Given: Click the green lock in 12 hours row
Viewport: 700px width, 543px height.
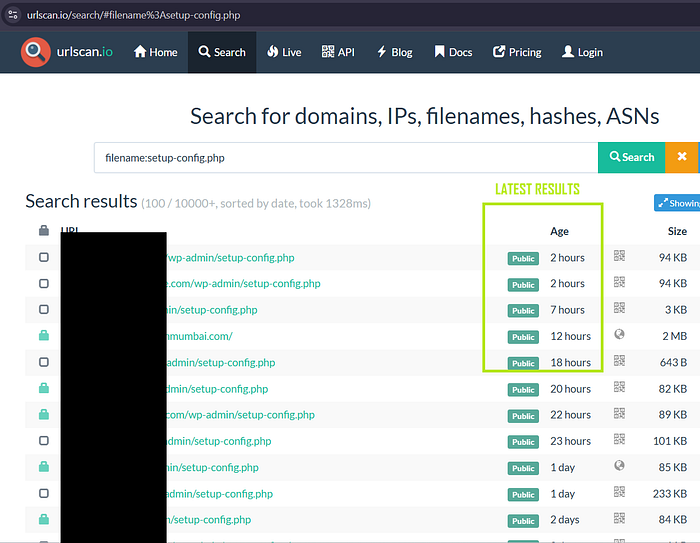Looking at the screenshot, I should coord(44,336).
